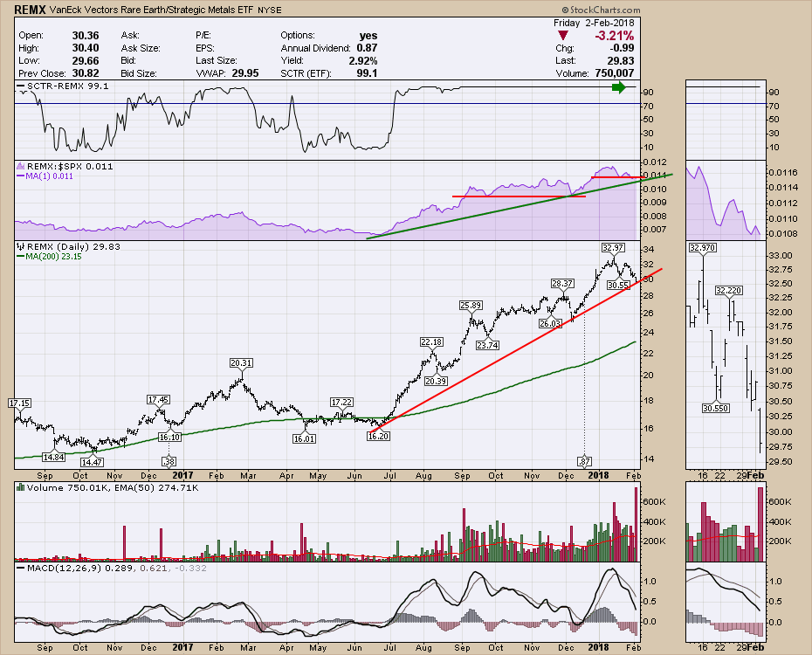Click the Low value 29.66

point(86,60)
